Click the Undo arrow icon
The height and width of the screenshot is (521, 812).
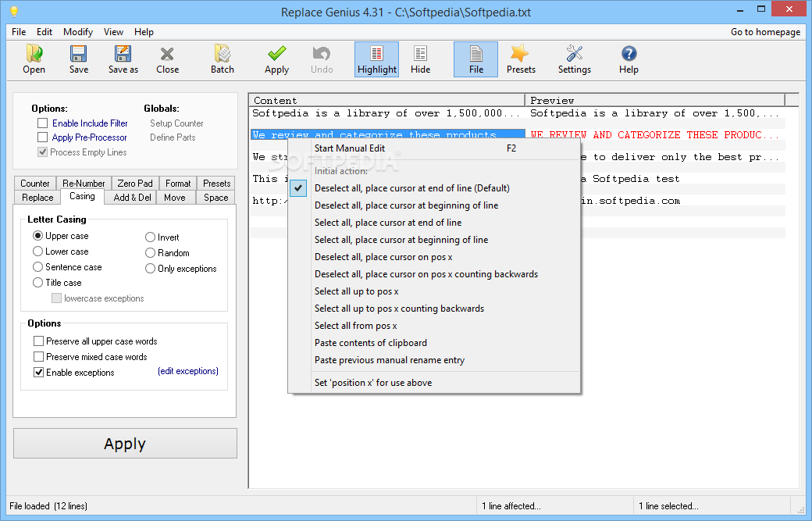click(x=322, y=59)
